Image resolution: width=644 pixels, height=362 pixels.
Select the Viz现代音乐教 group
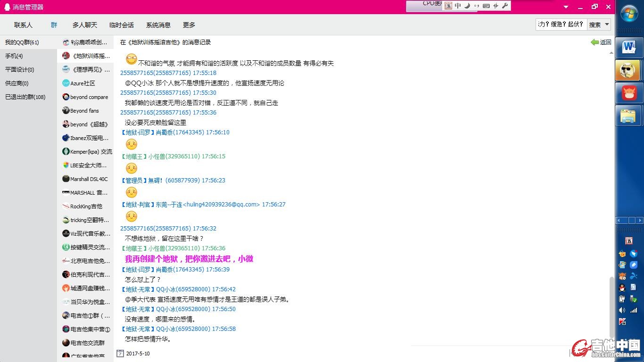(x=85, y=233)
